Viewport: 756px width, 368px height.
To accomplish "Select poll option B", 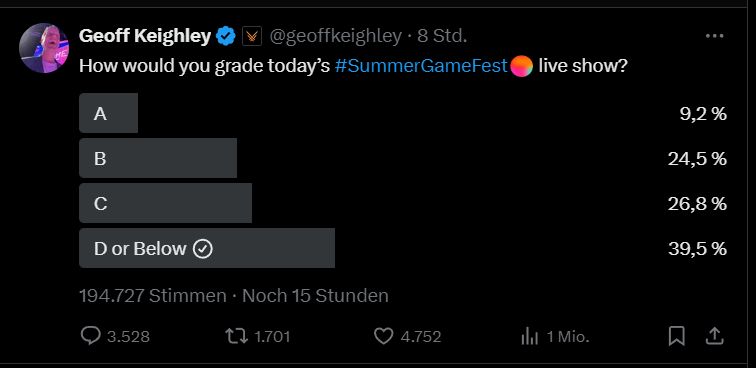I will pyautogui.click(x=403, y=158).
